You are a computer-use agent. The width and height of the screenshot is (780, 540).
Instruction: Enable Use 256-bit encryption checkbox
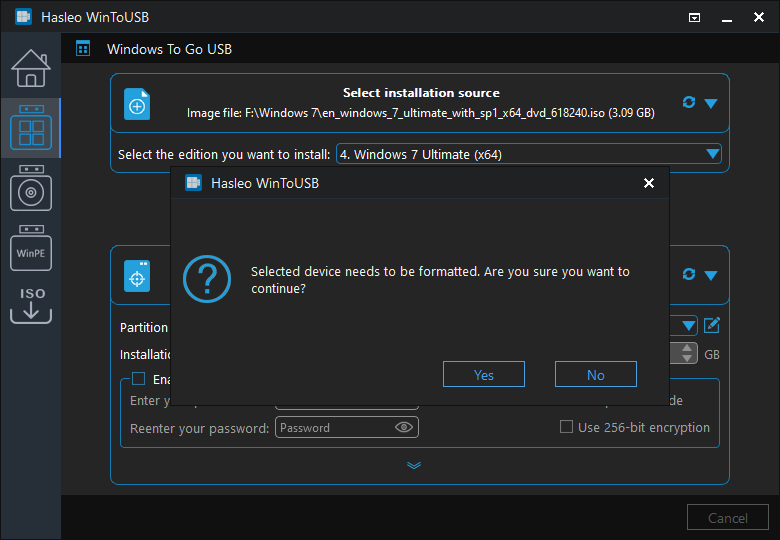[x=566, y=427]
